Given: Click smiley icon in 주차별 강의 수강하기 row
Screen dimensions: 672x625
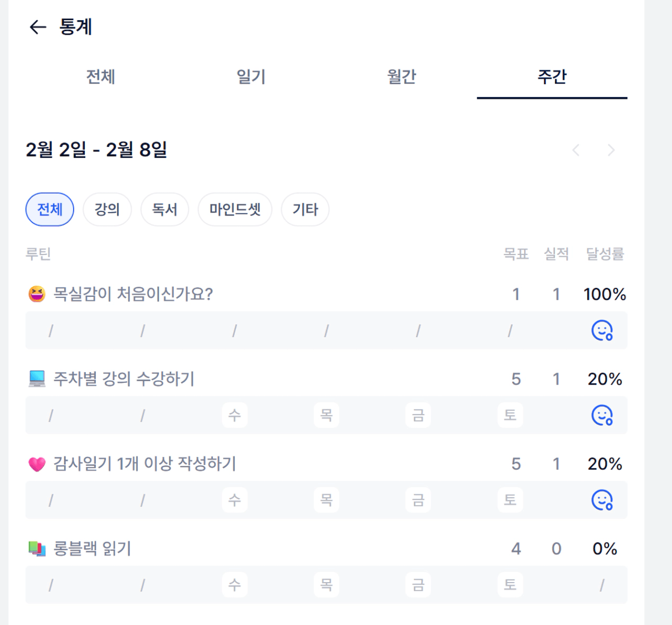Looking at the screenshot, I should pos(602,415).
